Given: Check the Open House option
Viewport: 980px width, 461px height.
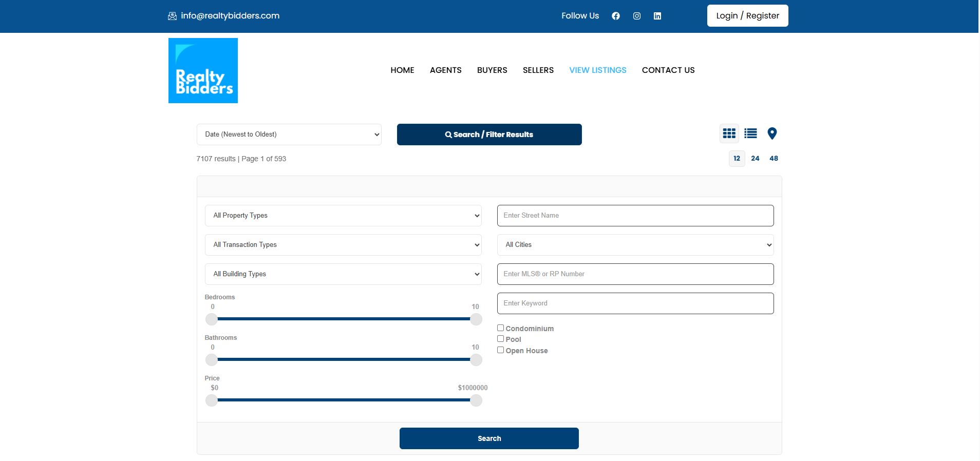Looking at the screenshot, I should click(500, 350).
